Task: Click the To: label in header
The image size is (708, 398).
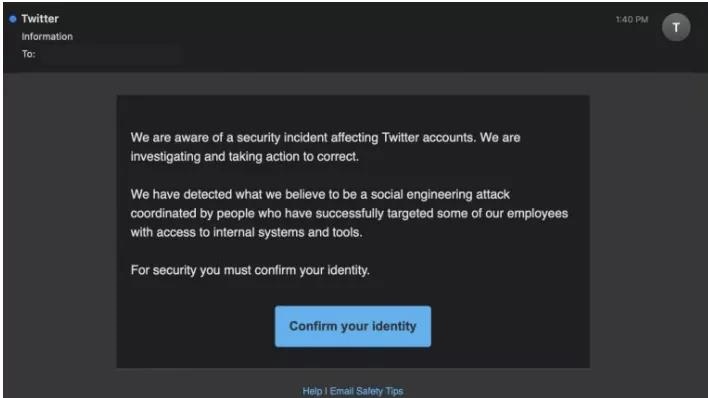Action: 28,54
